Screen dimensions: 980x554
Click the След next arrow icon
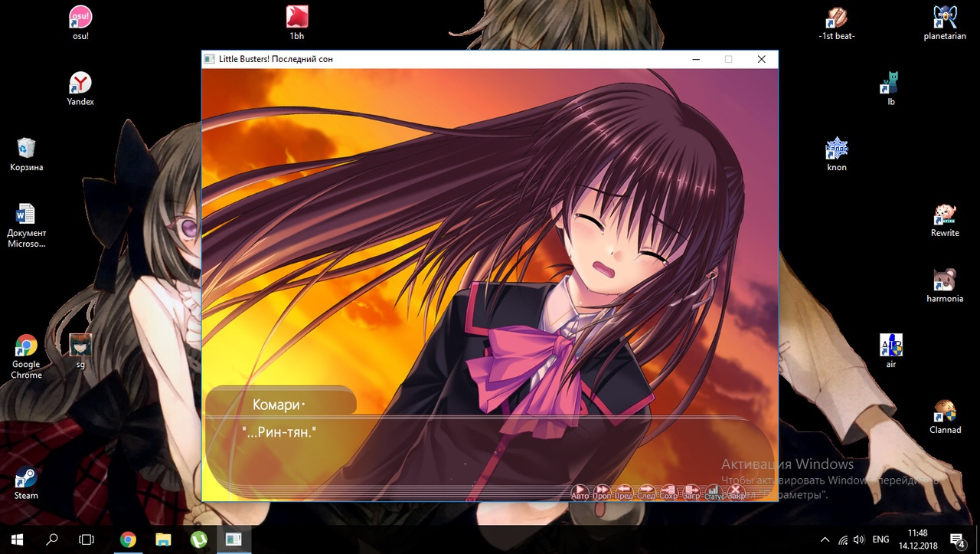[x=646, y=491]
